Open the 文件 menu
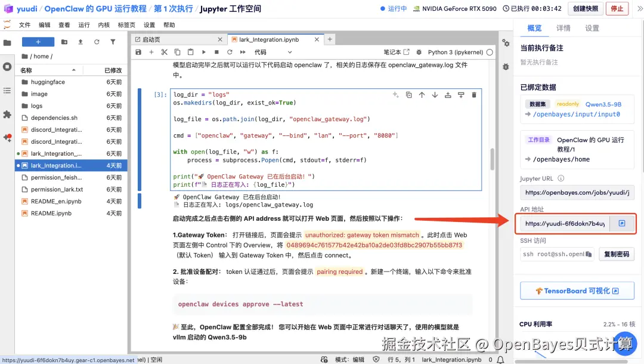This screenshot has height=364, width=644. pos(24,25)
